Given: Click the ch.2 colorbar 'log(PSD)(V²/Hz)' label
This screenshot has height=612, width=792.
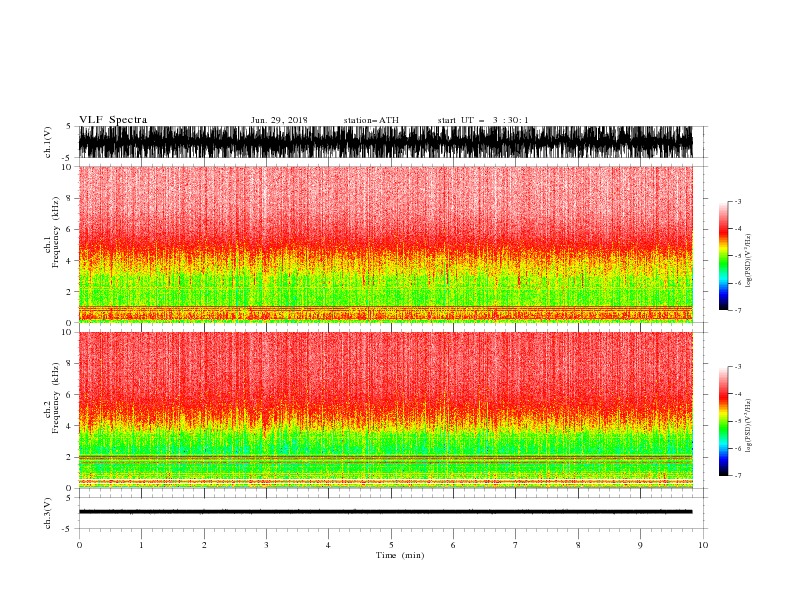Looking at the screenshot, I should click(748, 425).
